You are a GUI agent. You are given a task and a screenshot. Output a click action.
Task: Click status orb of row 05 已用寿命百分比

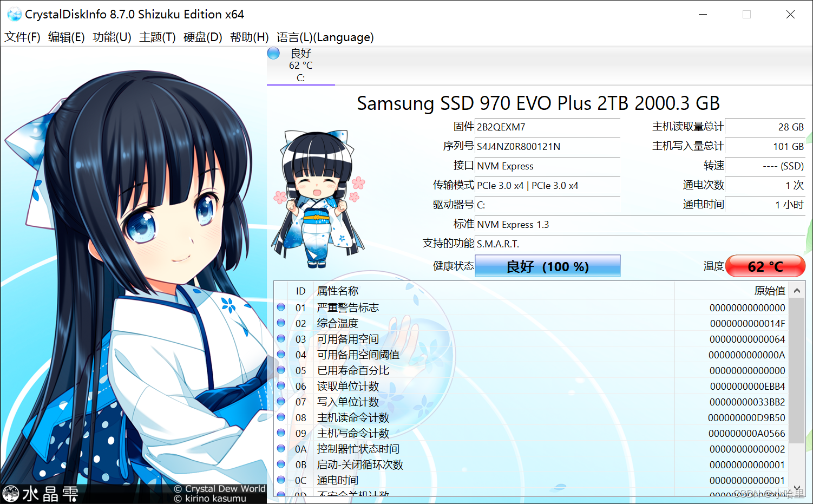pyautogui.click(x=281, y=370)
